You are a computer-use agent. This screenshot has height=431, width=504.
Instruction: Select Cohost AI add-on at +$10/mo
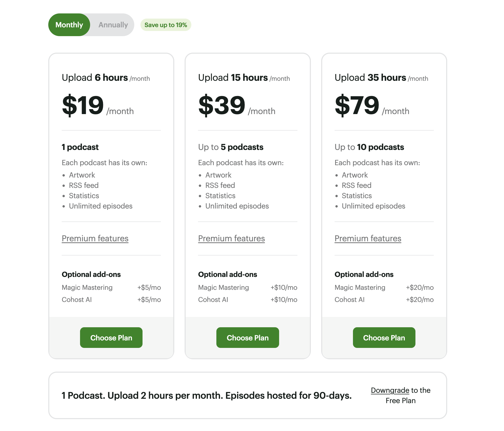tap(213, 300)
